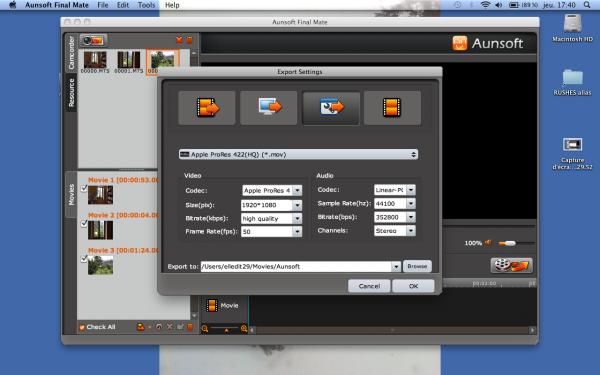
Task: Toggle the Movie 2 checkbox
Action: (84, 223)
